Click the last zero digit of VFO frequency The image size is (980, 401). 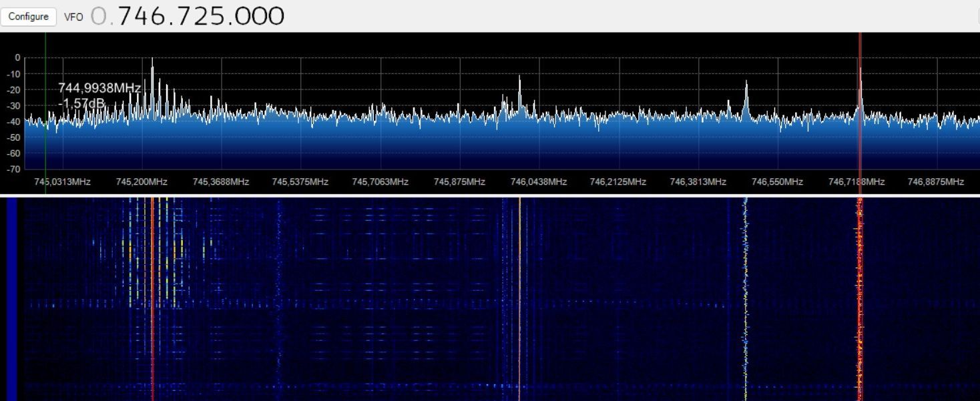(x=275, y=16)
